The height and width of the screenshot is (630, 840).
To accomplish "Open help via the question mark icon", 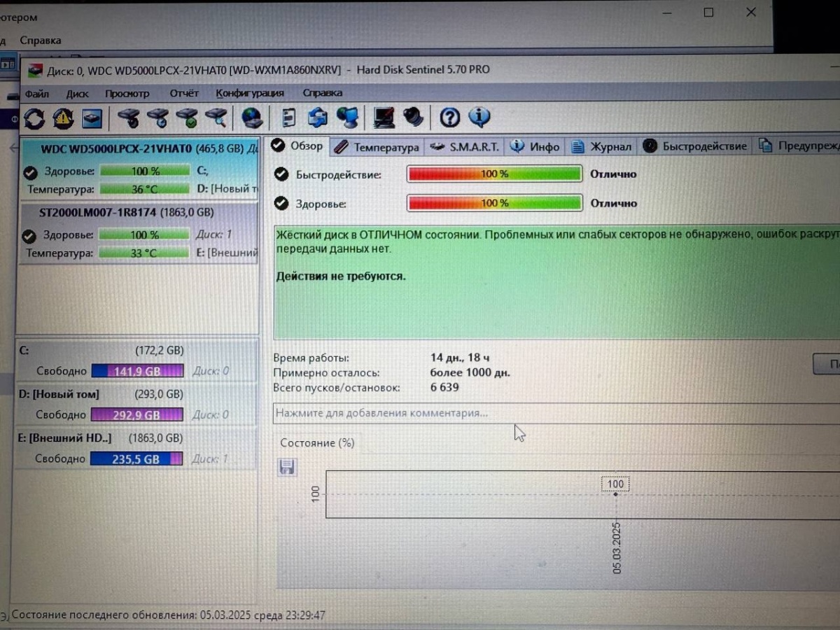I will tap(449, 118).
